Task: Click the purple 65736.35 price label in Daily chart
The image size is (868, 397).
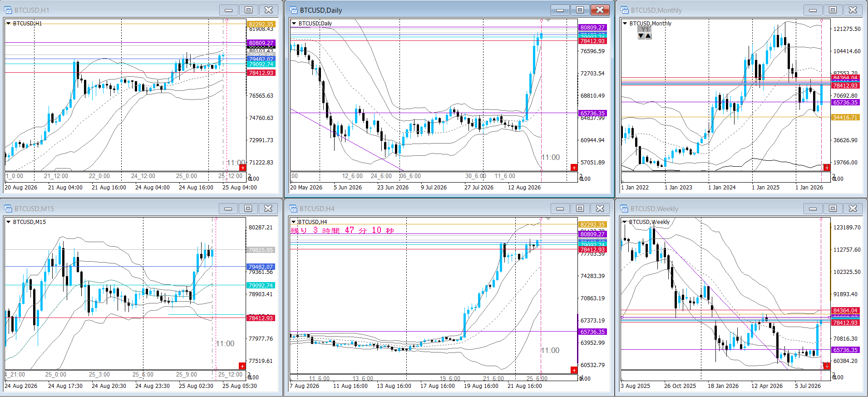Action: click(x=592, y=113)
